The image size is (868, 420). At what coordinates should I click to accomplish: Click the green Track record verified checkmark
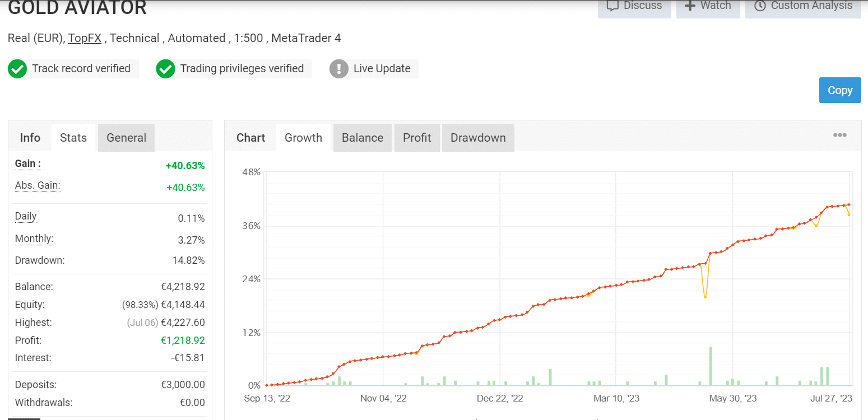click(x=17, y=69)
